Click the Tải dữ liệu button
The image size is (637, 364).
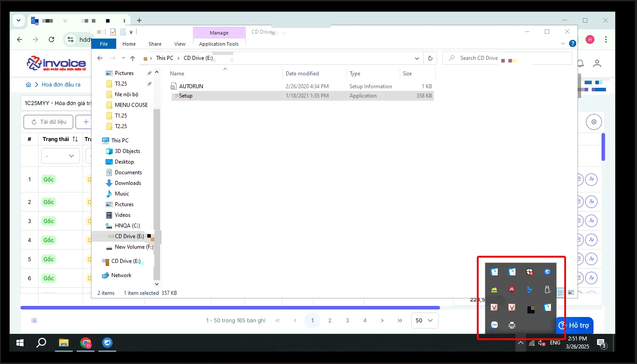[47, 122]
